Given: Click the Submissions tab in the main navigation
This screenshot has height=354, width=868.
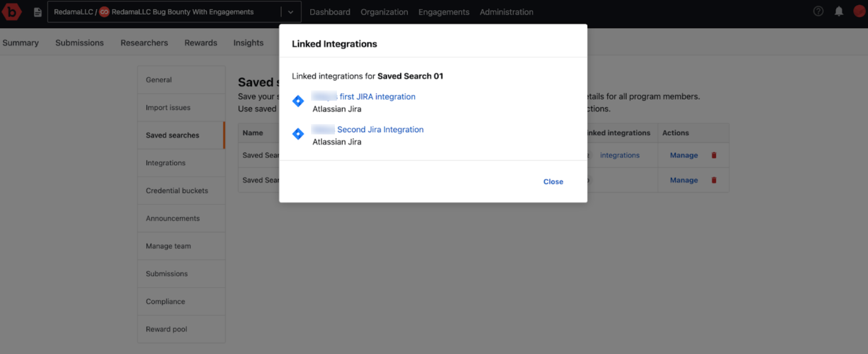Looking at the screenshot, I should [x=79, y=43].
